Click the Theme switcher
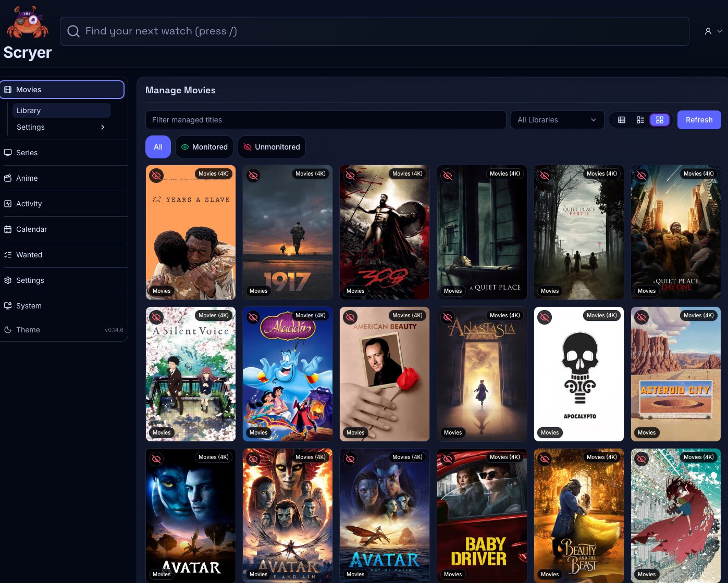 click(64, 330)
